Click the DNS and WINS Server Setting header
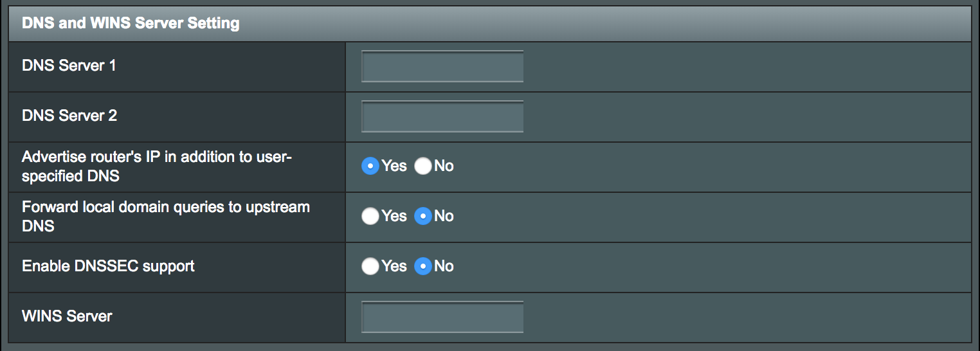 click(131, 24)
